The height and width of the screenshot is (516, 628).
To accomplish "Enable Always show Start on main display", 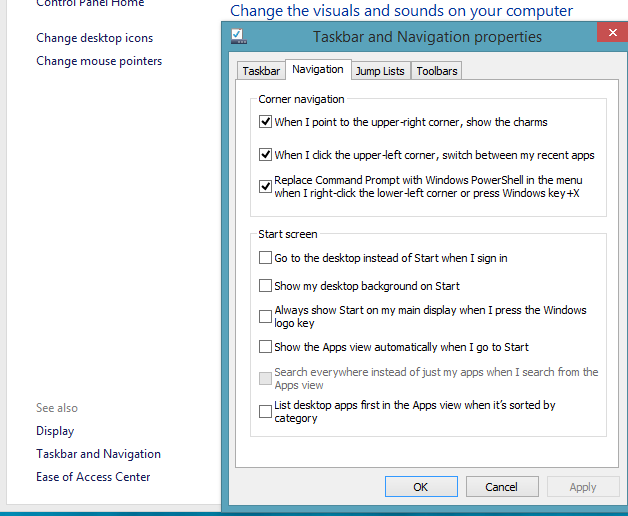I will (x=266, y=317).
